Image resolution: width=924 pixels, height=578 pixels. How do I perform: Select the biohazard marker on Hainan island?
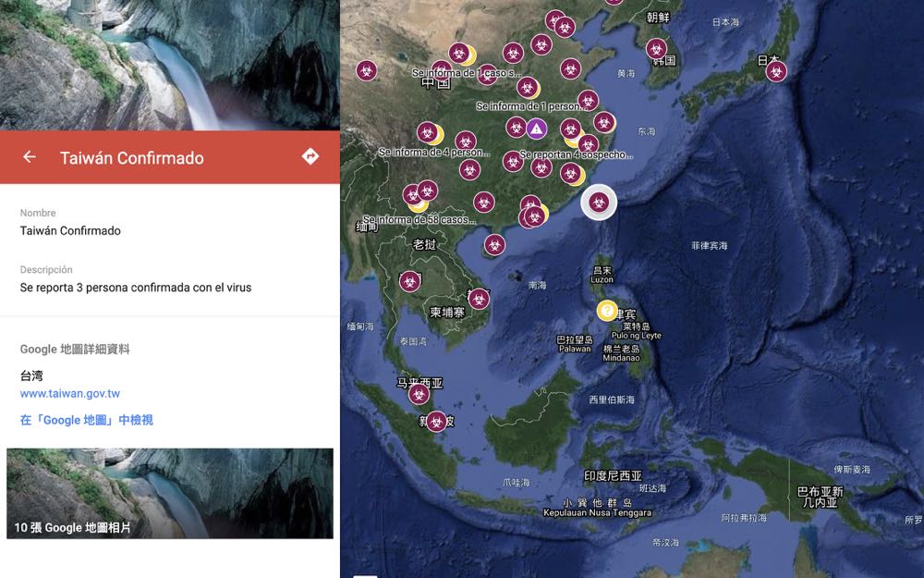click(x=494, y=245)
